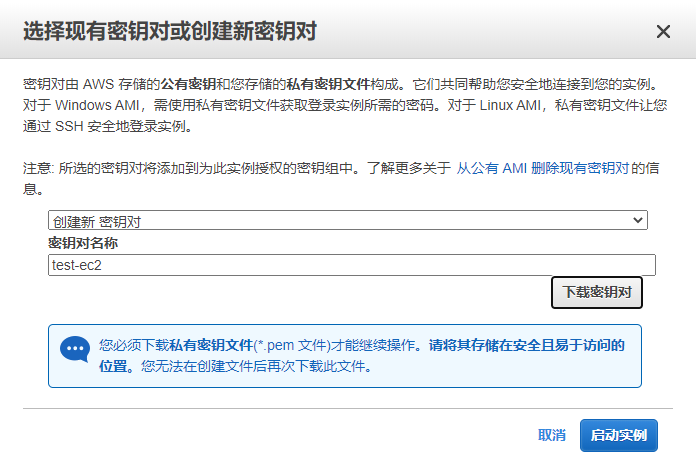The width and height of the screenshot is (696, 467).
Task: Click the 密钥对名称 input field containing test-ec2
Action: coord(352,265)
